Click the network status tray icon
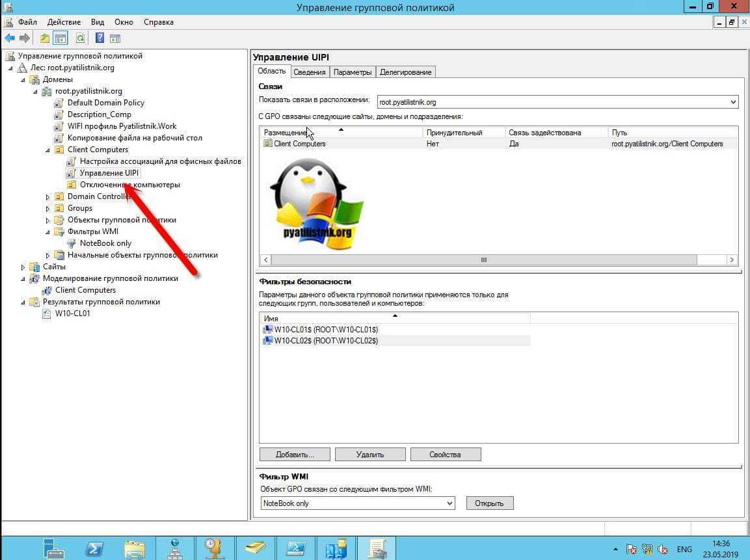 tap(647, 549)
